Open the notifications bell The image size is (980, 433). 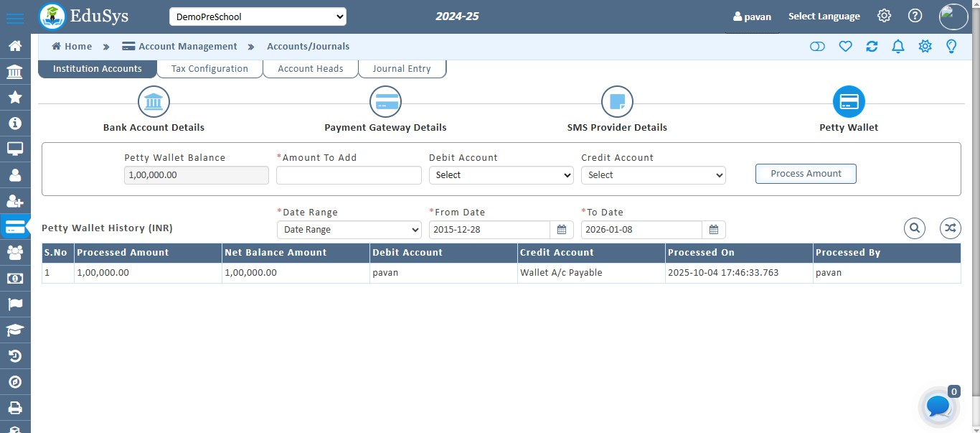click(x=897, y=46)
